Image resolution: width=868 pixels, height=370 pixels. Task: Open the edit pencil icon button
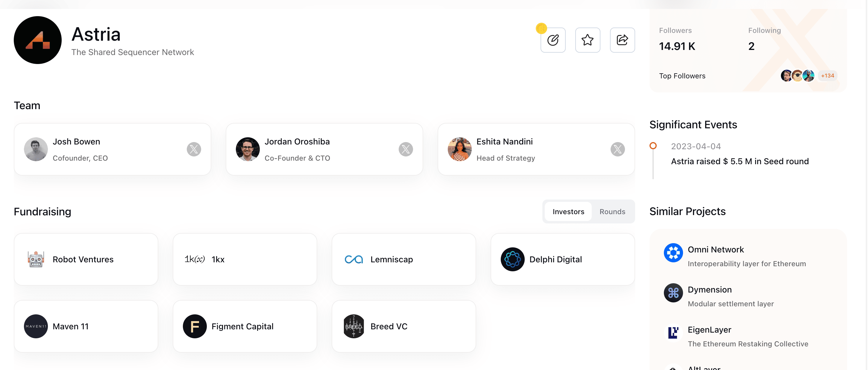click(x=553, y=40)
